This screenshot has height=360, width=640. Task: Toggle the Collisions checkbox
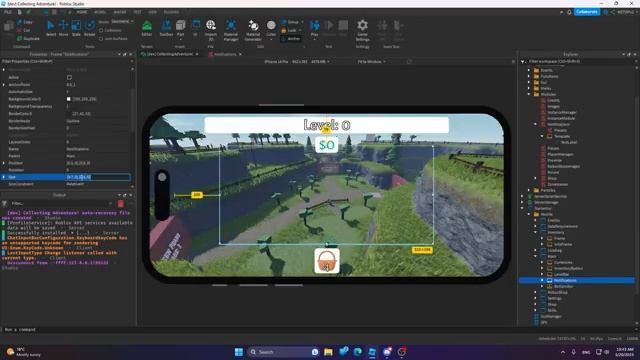pyautogui.click(x=101, y=30)
